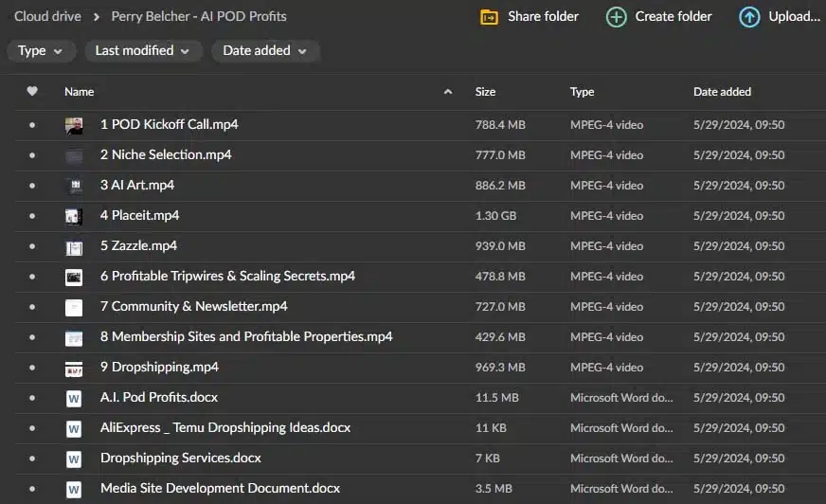Click thumbnail of 9 Dropshipping.mp4
The image size is (826, 504).
74,368
